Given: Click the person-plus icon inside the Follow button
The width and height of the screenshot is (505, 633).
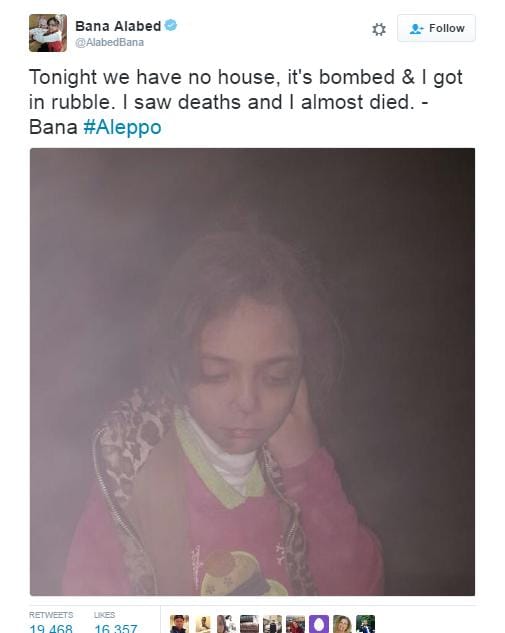Looking at the screenshot, I should pos(416,29).
